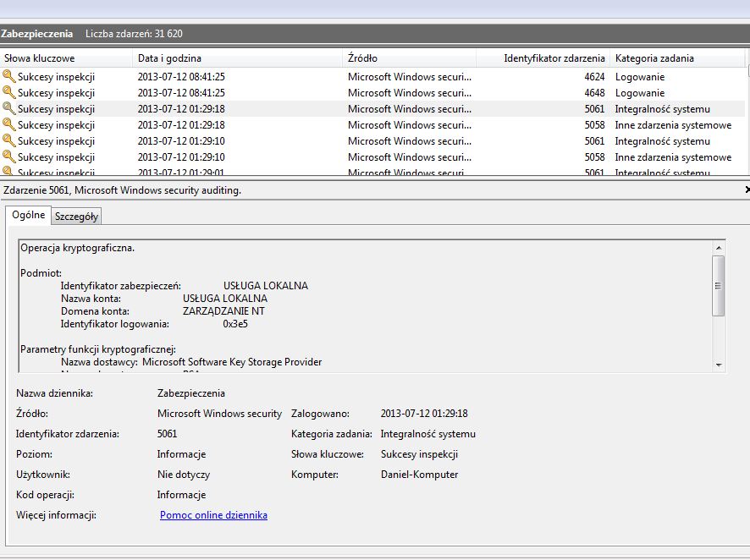750x560 pixels.
Task: Click the Poziom value Informacje
Action: 181,454
